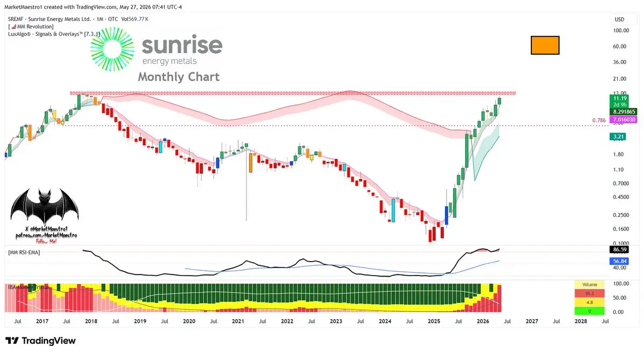Click the red 95.2 volume table cell

coord(589,294)
